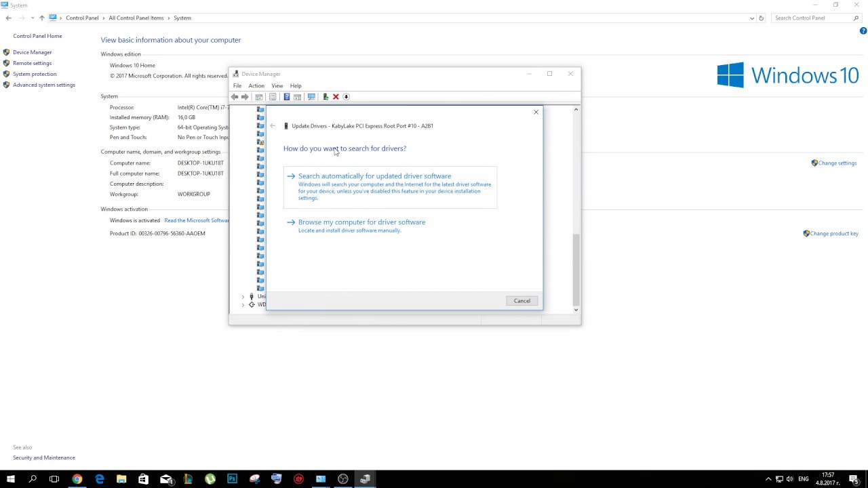Open Microsoft Edge from the taskbar
The image size is (868, 488).
(x=100, y=479)
